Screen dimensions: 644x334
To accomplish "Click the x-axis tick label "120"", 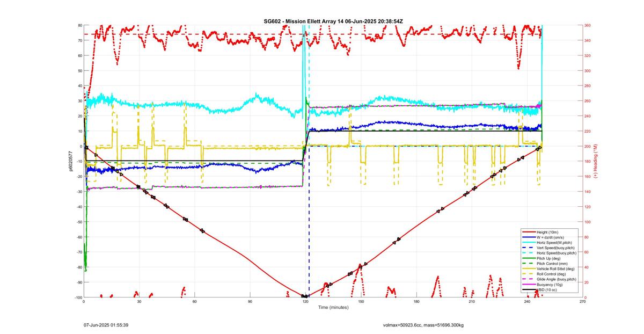I will point(305,302).
